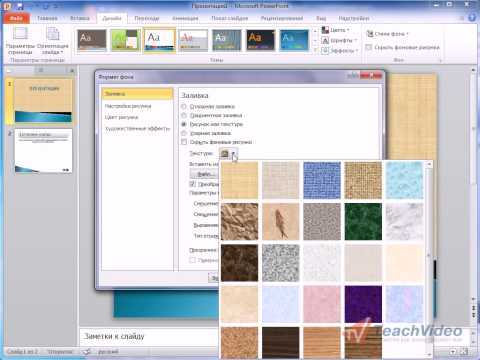
Task: Open the Colors (Цвета) dropdown
Action: tap(336, 30)
